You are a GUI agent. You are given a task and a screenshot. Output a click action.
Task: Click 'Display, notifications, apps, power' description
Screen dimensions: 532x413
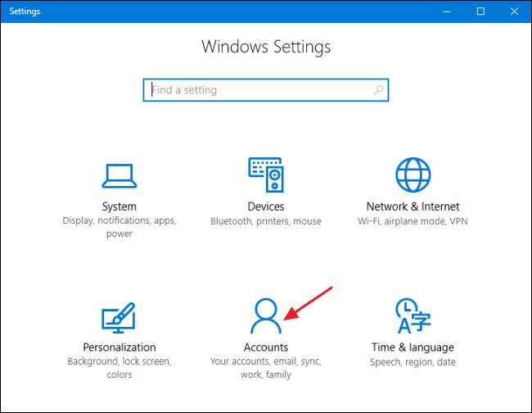coord(119,227)
